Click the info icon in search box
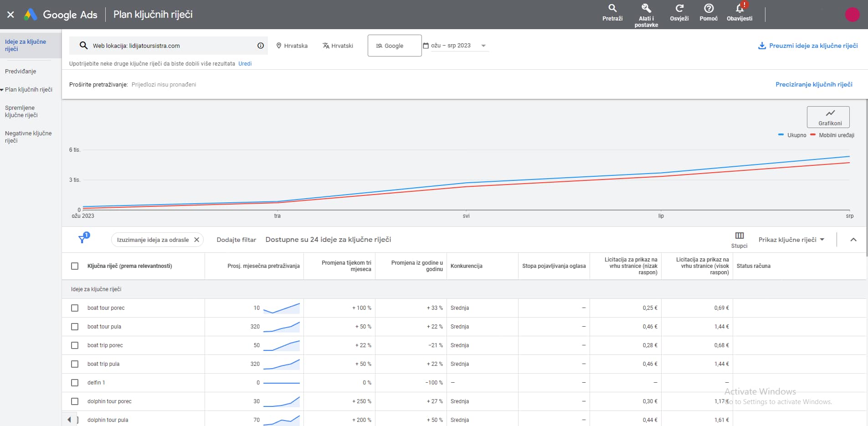This screenshot has width=868, height=426. [x=261, y=46]
